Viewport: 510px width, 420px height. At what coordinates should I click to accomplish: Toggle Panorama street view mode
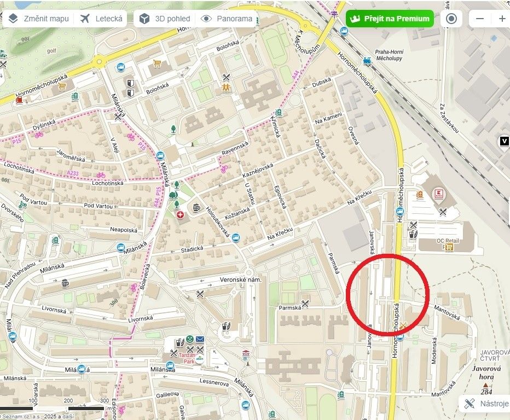click(227, 19)
